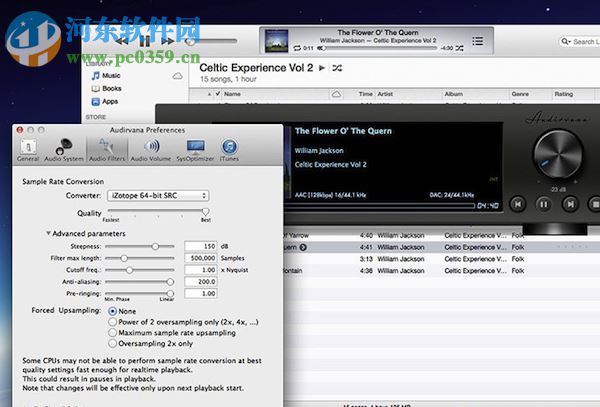This screenshot has height=407, width=600.
Task: Select None for Forced Upsampling
Action: 112,311
